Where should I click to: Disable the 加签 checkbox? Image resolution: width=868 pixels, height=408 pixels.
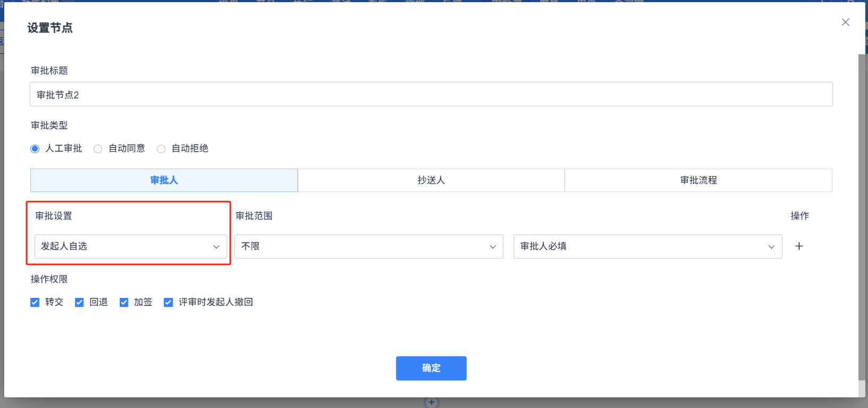pos(124,303)
